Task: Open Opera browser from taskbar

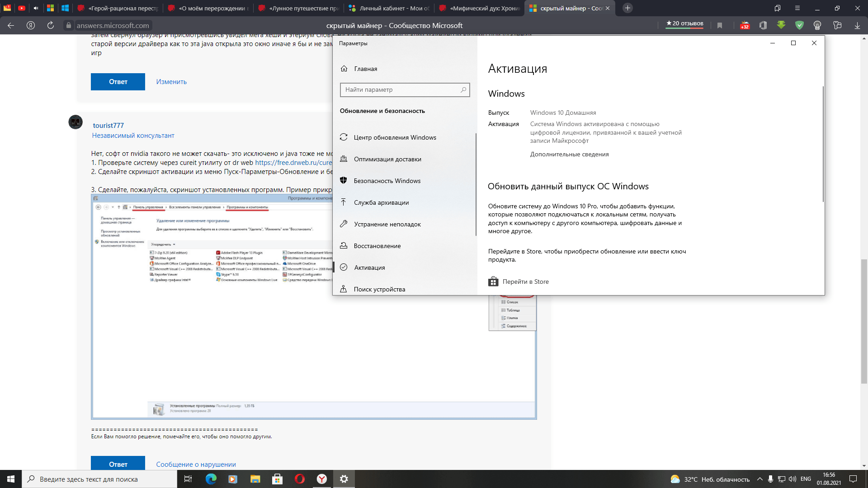Action: click(300, 479)
